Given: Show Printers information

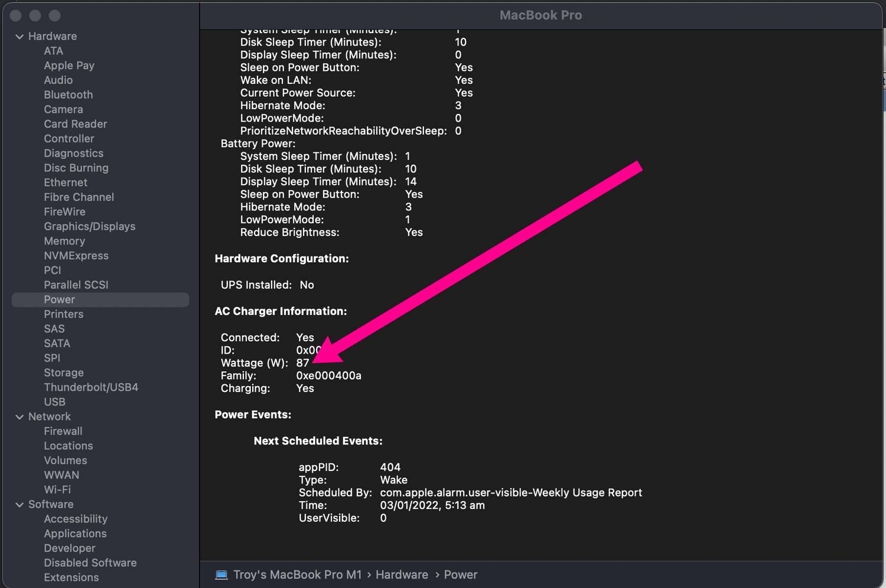Looking at the screenshot, I should pos(63,314).
